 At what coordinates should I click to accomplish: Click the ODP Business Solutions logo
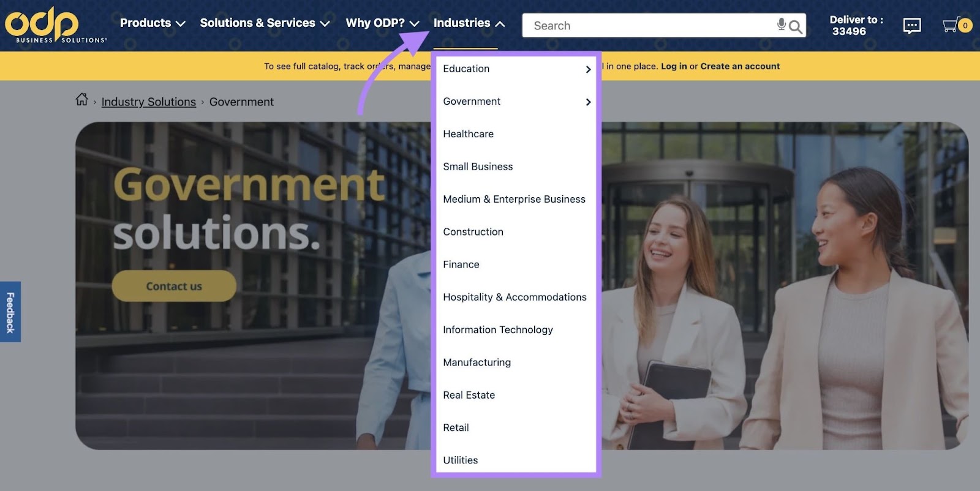[55, 25]
